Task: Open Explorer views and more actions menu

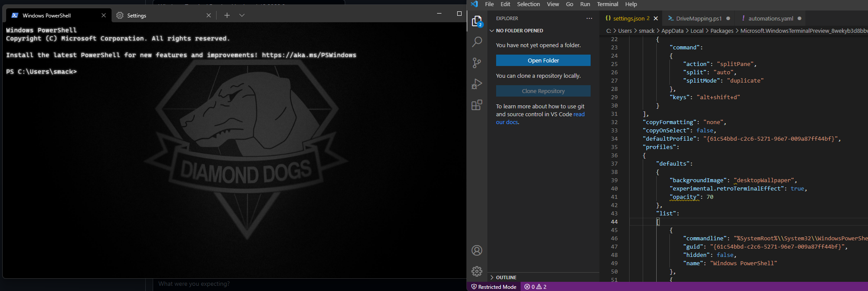Action: pyautogui.click(x=589, y=18)
